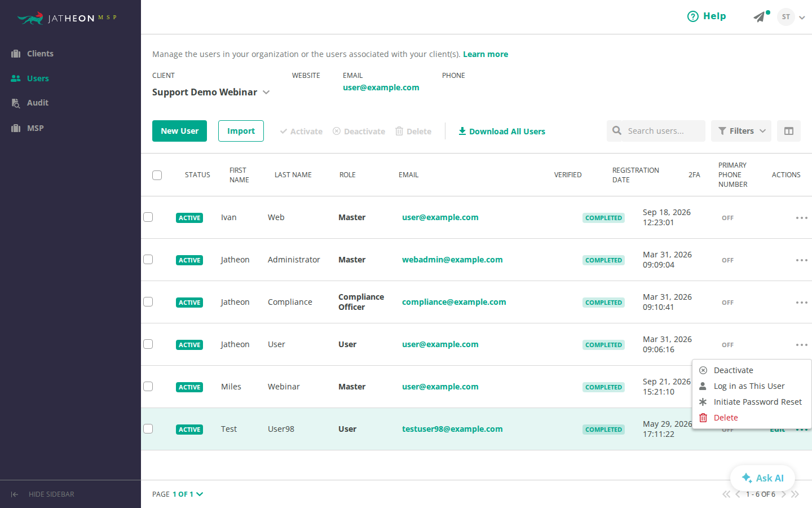Screen dimensions: 812x508
Task: Open the MSP sidebar icon
Action: point(16,128)
